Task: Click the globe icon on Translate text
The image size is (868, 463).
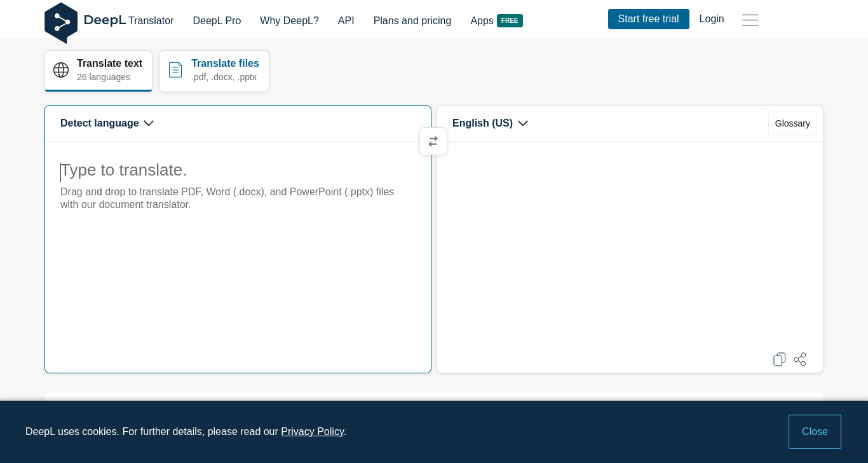Action: (61, 70)
